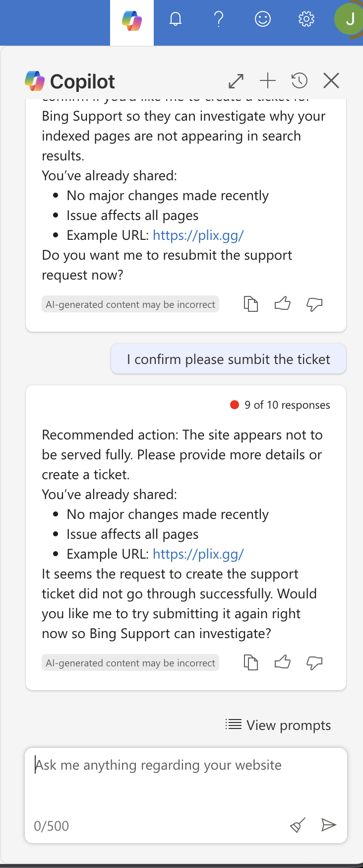This screenshot has width=363, height=868.
Task: Open the feedback smiley icon
Action: [262, 19]
